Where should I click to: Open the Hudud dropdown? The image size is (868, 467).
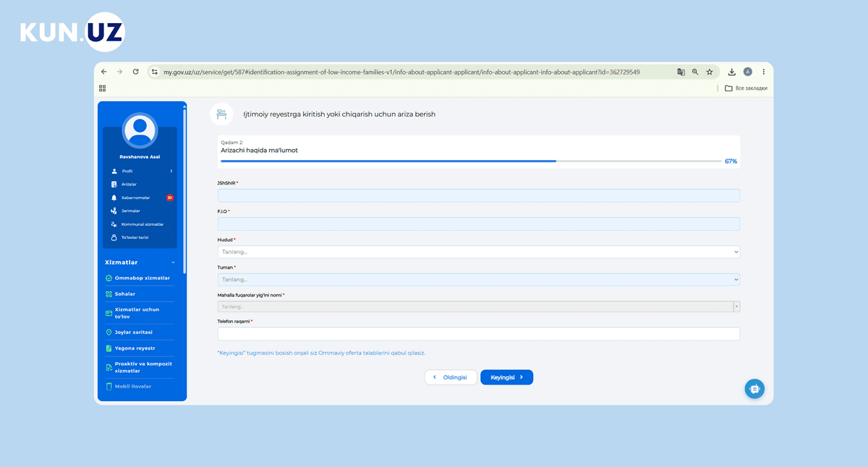[x=479, y=252]
